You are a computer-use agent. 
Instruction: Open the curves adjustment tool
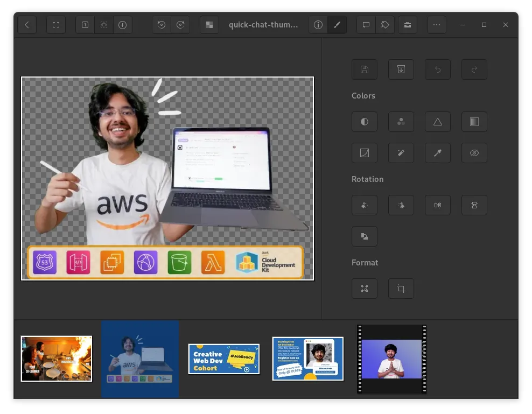tap(365, 153)
